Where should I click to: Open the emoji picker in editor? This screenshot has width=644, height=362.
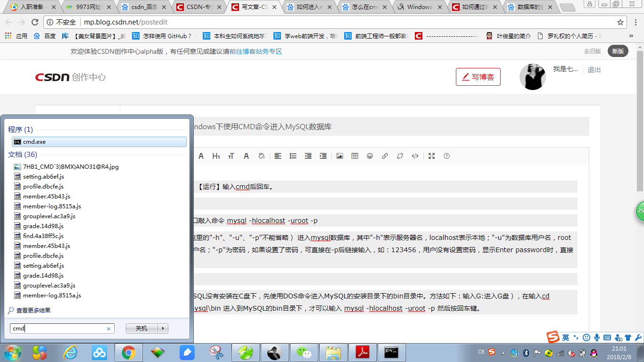point(370,156)
